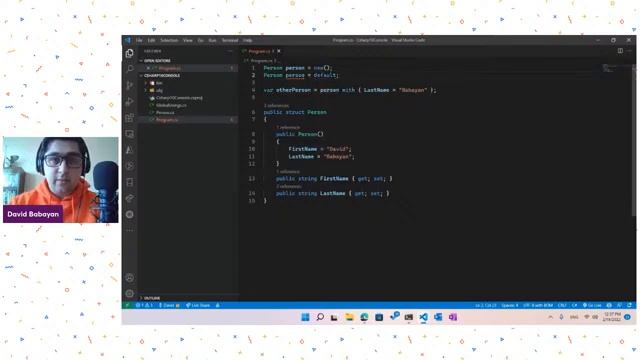Close the Program.cs editor tab
The width and height of the screenshot is (640, 360).
coord(279,51)
